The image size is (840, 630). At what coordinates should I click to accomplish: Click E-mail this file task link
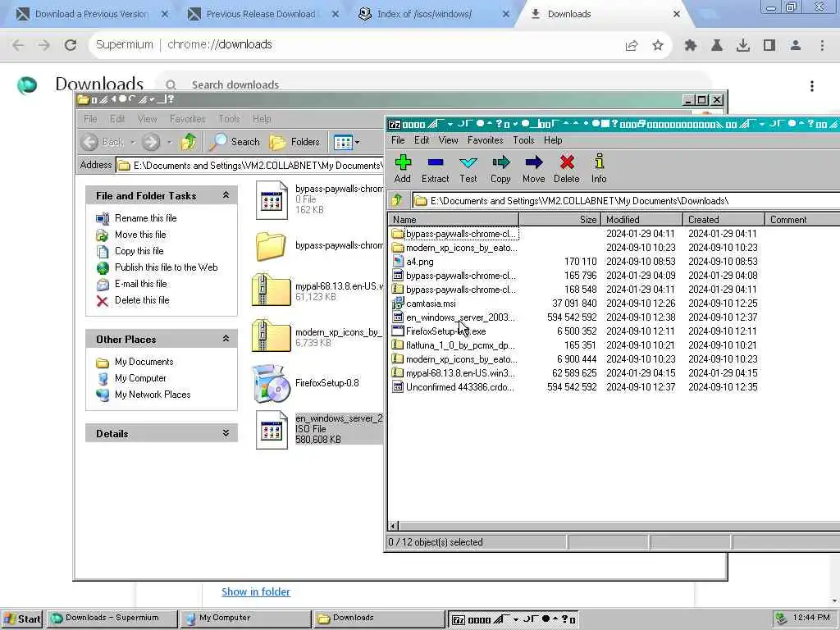point(141,284)
